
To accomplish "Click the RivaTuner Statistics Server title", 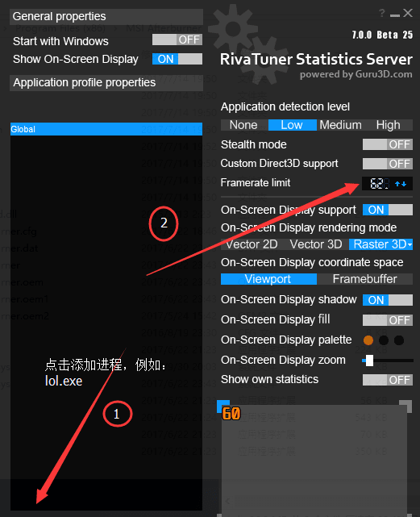I will (316, 60).
